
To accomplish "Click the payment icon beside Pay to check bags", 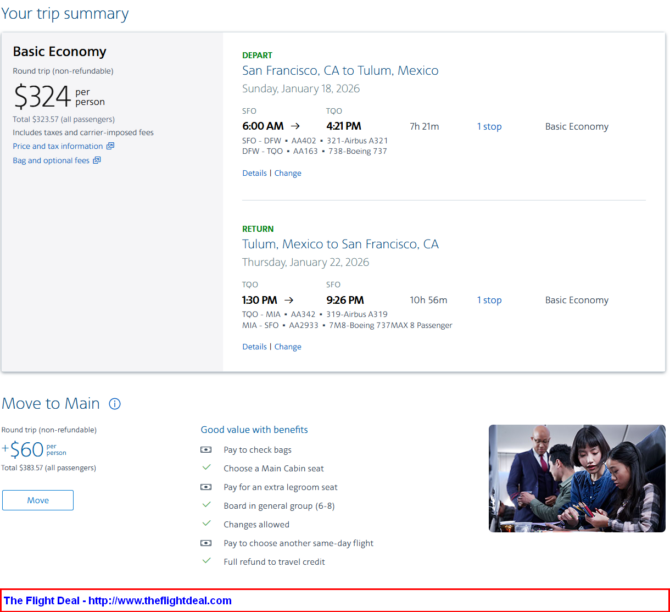I will [x=206, y=450].
